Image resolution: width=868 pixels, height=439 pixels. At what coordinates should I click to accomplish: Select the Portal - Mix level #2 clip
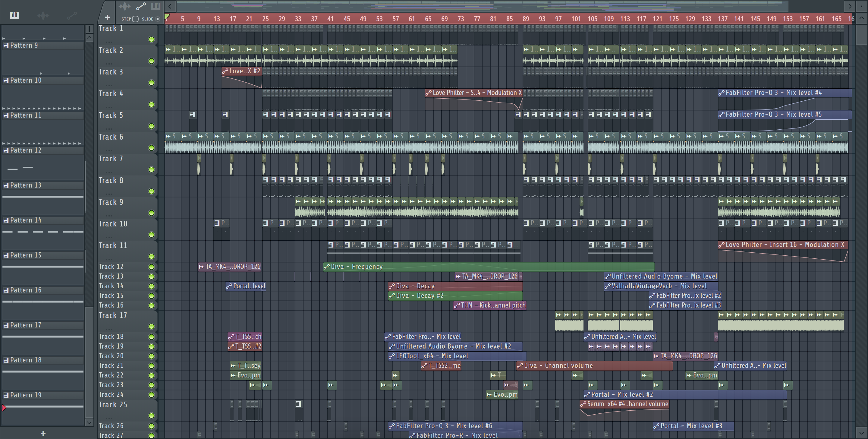685,394
